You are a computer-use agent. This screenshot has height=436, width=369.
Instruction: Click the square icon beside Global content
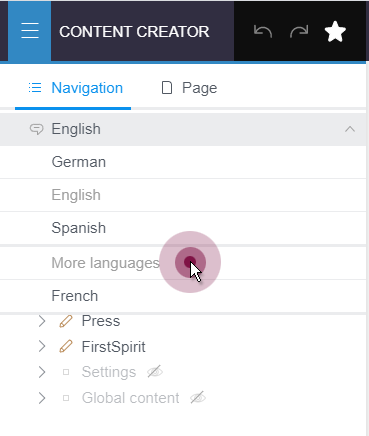coord(66,398)
